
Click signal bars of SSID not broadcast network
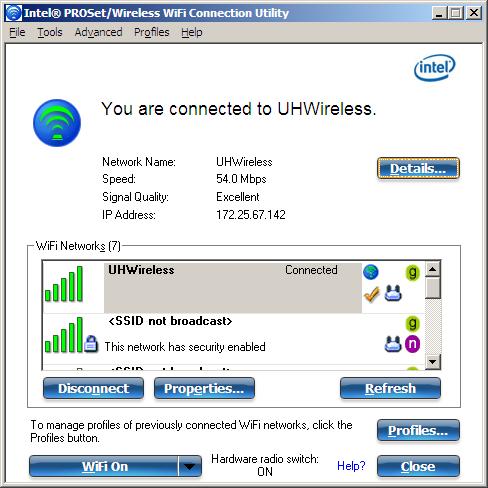tap(64, 335)
